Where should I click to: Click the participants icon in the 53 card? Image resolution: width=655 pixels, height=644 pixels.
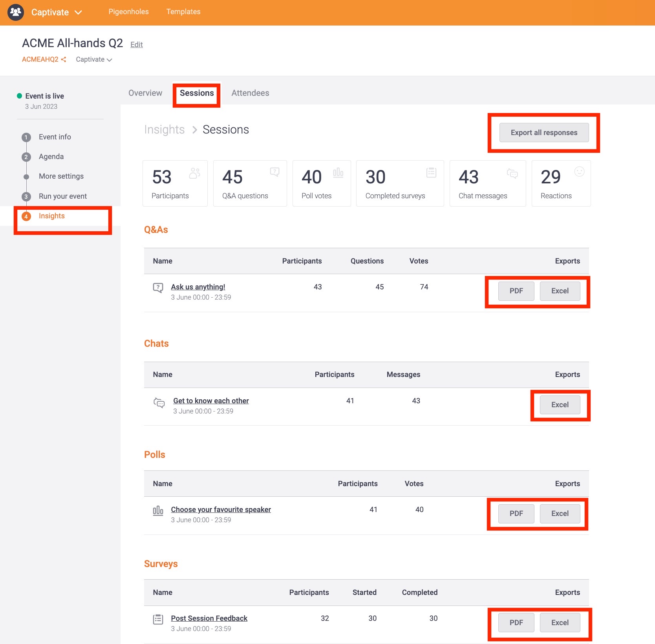pyautogui.click(x=194, y=173)
